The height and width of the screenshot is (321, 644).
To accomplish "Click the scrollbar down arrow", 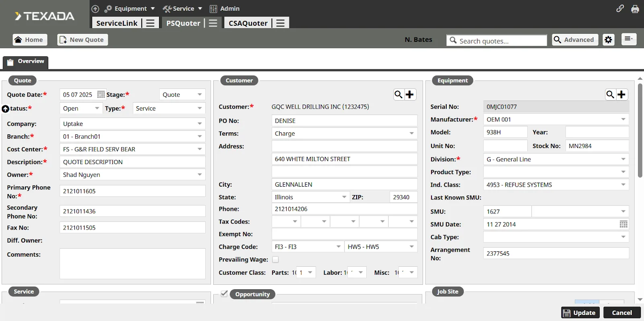I will [x=640, y=300].
